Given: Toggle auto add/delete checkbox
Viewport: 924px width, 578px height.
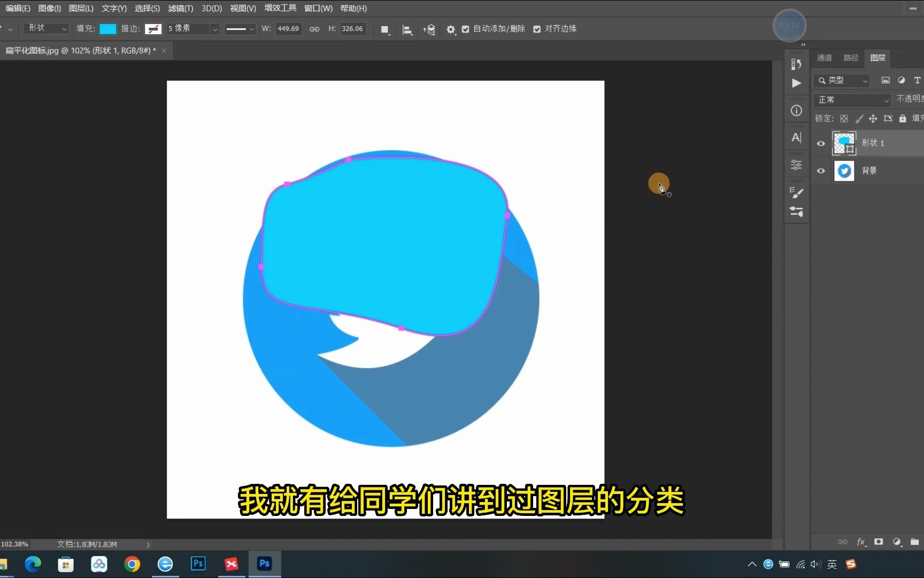Looking at the screenshot, I should 465,29.
